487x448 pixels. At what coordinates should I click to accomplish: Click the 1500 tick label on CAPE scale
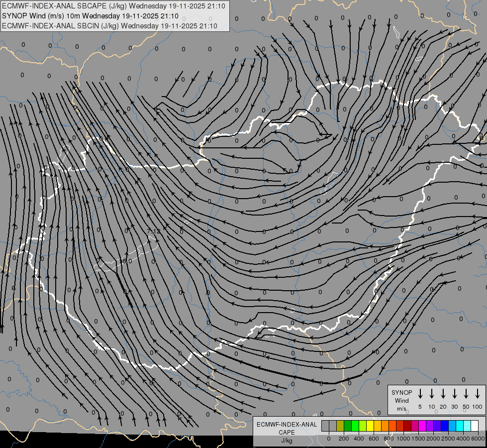(418, 439)
